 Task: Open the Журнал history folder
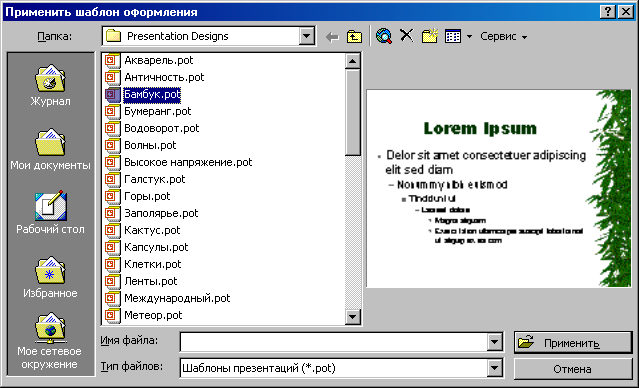coord(50,85)
